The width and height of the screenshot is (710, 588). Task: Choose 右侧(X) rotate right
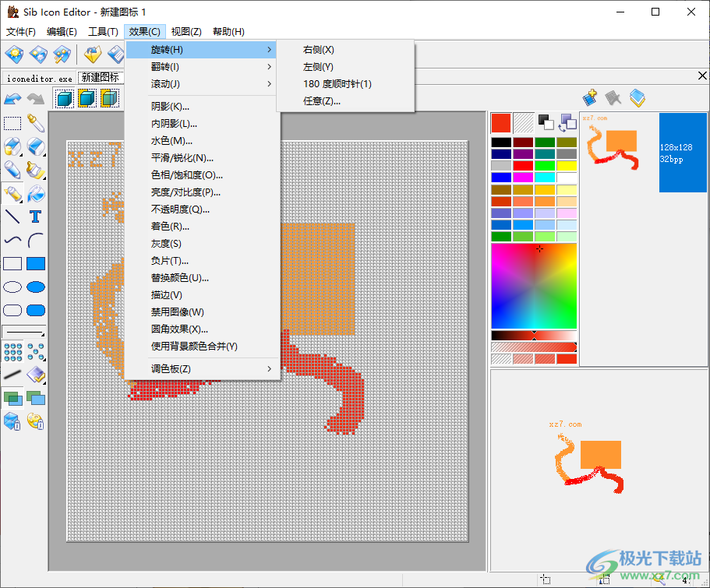point(345,50)
